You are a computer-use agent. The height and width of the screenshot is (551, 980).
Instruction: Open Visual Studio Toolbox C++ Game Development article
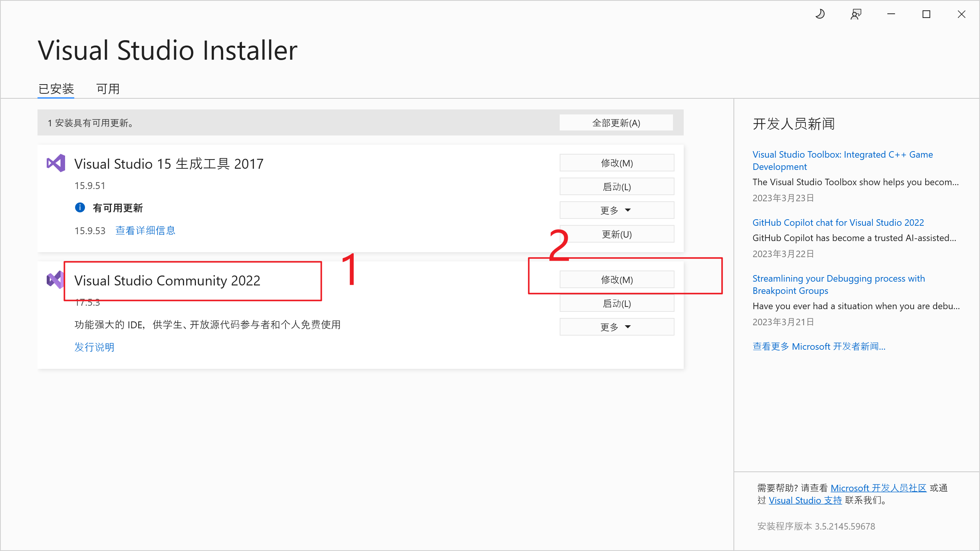click(x=843, y=161)
